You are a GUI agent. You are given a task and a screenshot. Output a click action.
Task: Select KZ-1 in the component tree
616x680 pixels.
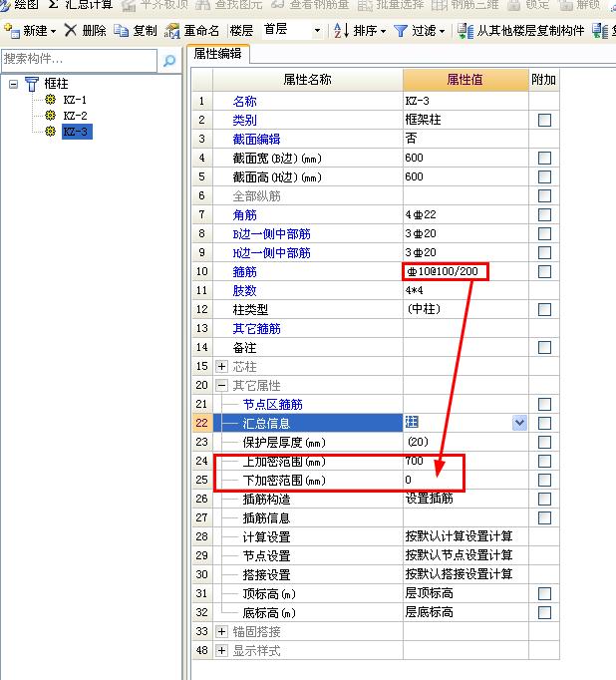click(75, 100)
